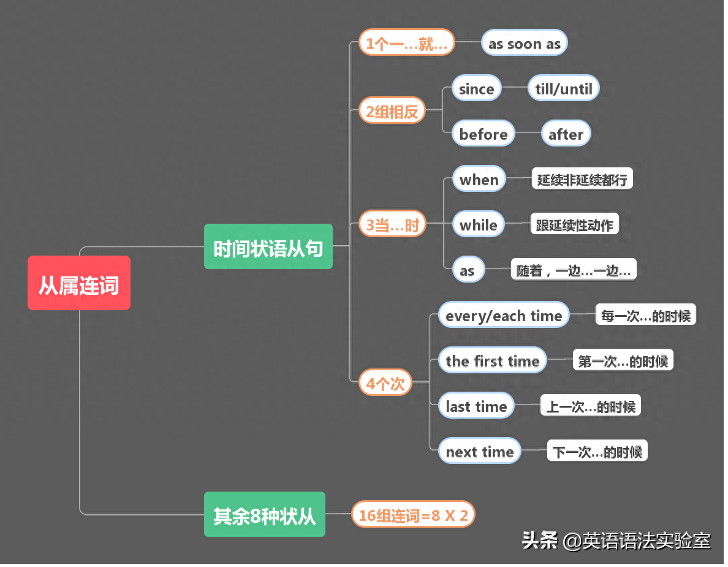Viewport: 728px width, 567px height.
Task: Select 'the first time' node
Action: pyautogui.click(x=492, y=361)
